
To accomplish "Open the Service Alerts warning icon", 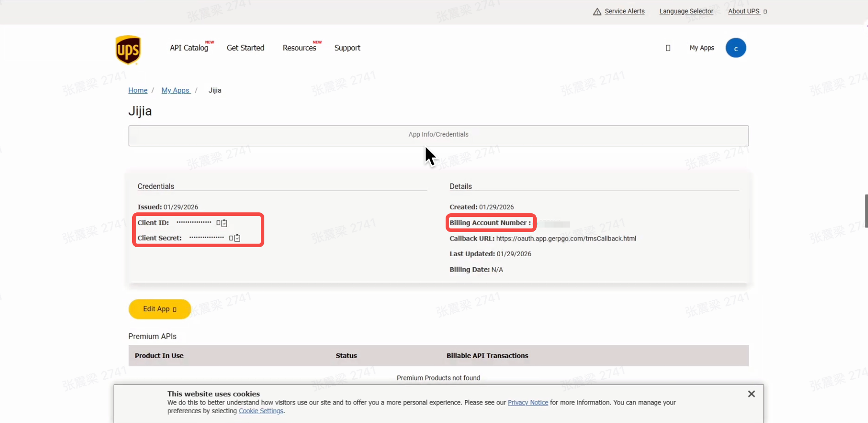I will point(597,12).
